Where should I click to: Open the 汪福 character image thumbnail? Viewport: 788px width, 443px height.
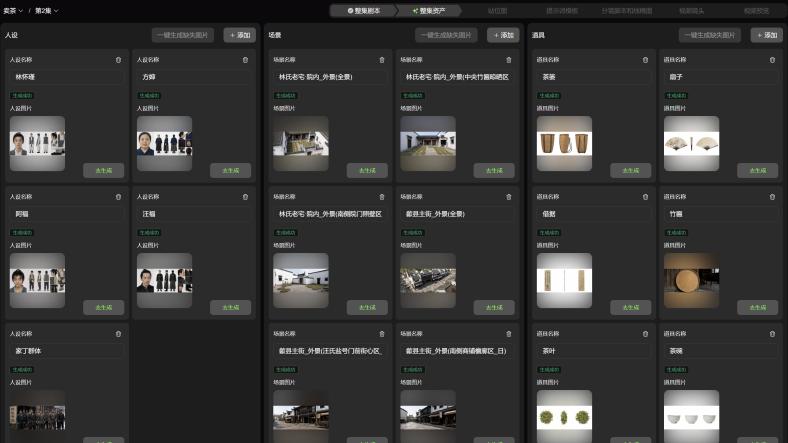164,280
